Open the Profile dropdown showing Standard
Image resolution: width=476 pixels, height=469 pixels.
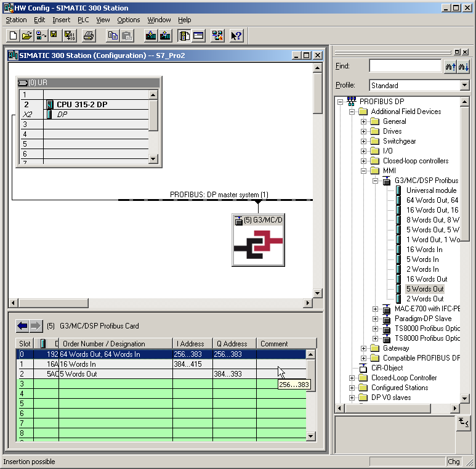[464, 85]
